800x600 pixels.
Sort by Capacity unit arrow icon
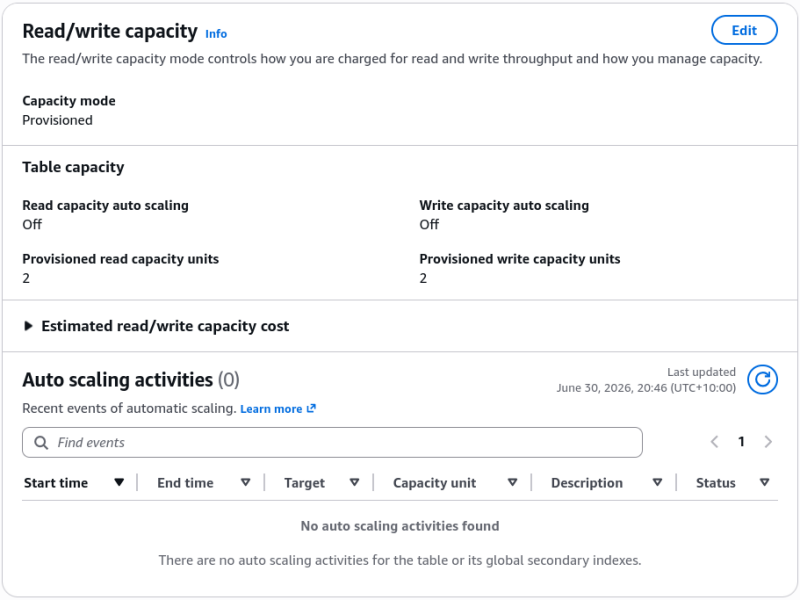512,482
